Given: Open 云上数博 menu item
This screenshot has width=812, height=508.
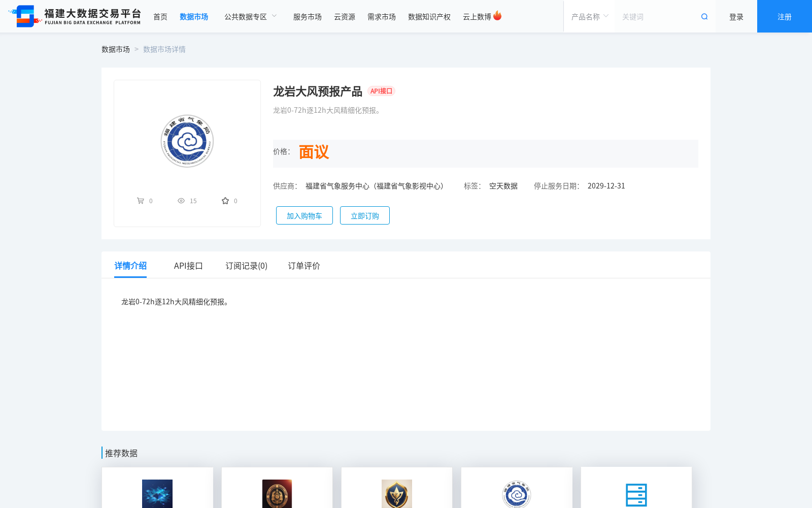Looking at the screenshot, I should click(x=477, y=17).
